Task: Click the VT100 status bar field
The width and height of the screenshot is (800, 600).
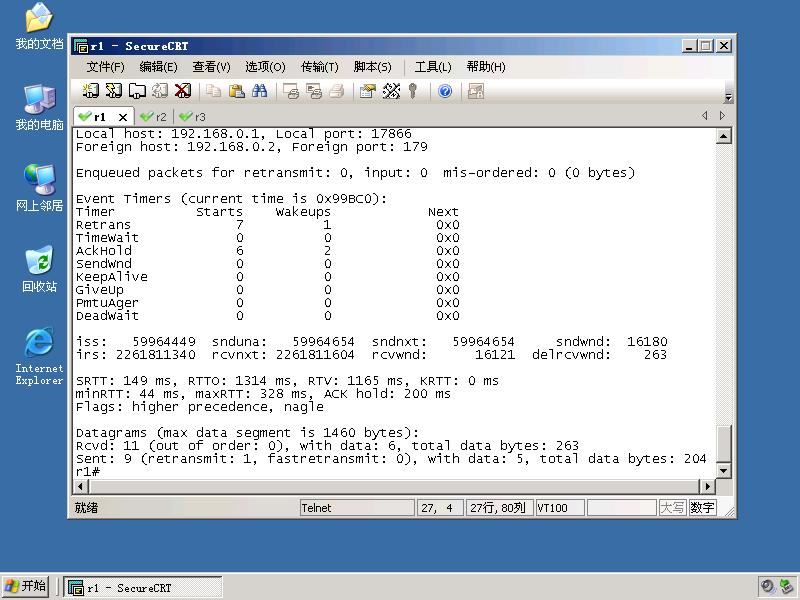Action: point(560,508)
